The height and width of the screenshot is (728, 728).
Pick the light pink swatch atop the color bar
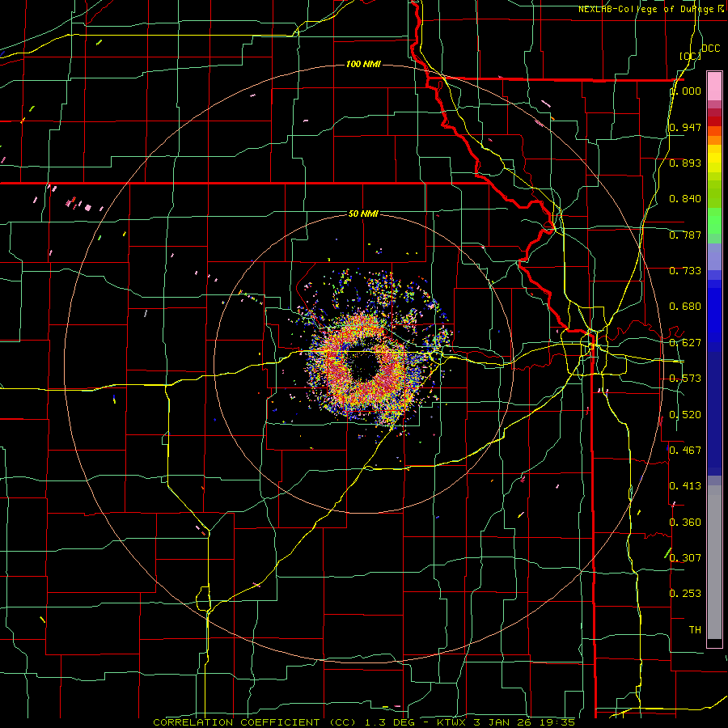714,86
